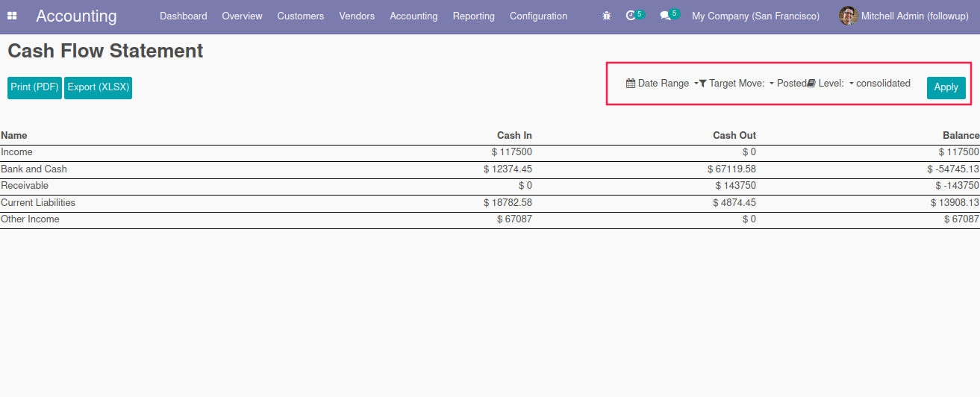Screen dimensions: 980x397
Task: Click Print (PDF) button
Action: (x=35, y=87)
